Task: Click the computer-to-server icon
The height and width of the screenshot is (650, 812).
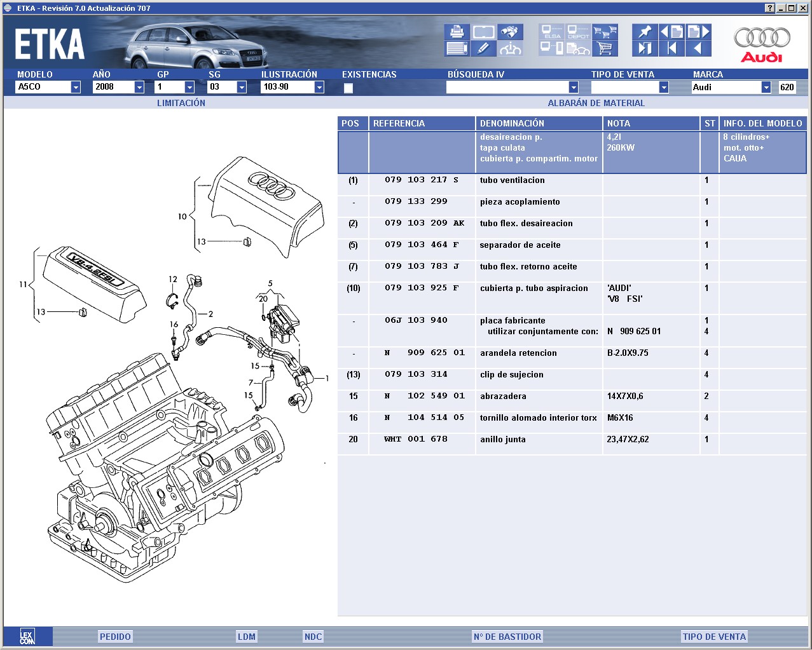Action: [551, 48]
